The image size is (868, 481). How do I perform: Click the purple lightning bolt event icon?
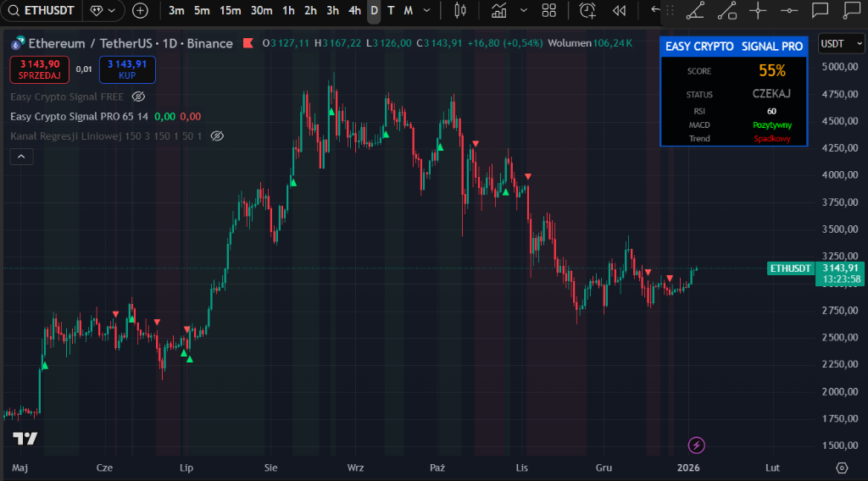pos(697,445)
